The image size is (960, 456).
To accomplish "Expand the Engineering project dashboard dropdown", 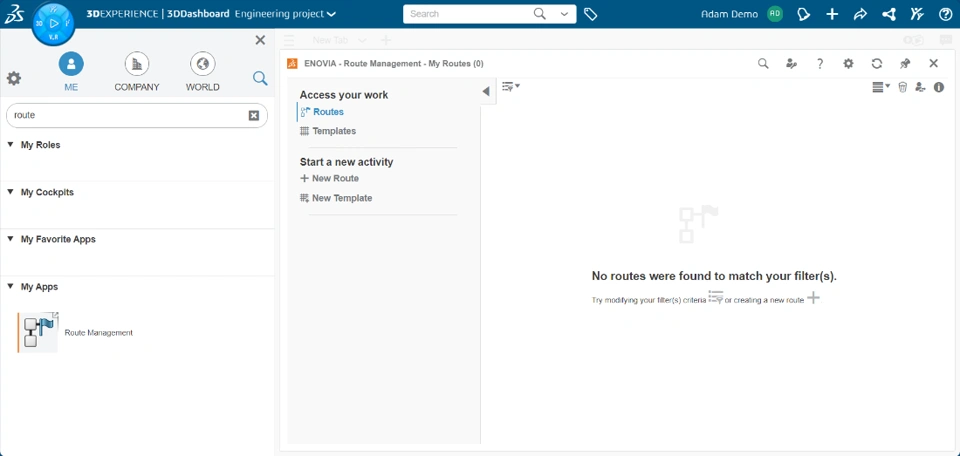I will tap(331, 14).
